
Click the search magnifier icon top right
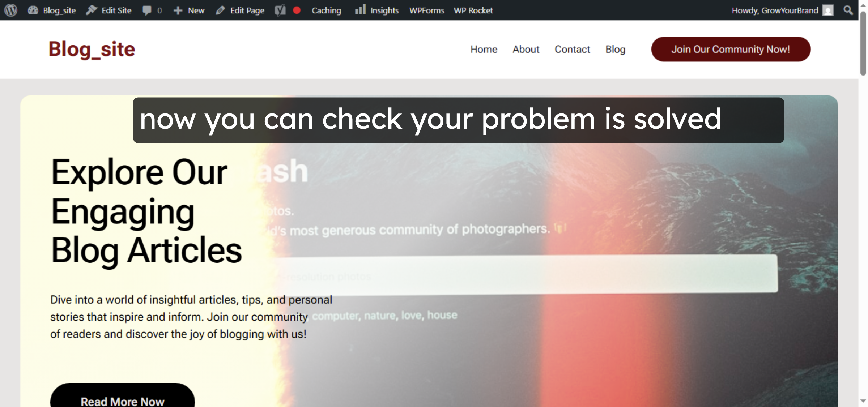click(x=848, y=10)
